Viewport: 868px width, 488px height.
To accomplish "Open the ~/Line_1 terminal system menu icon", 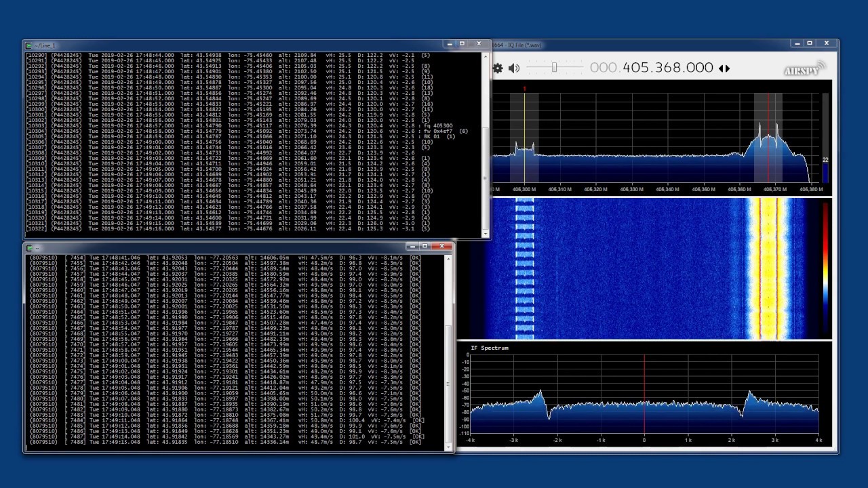I will click(28, 45).
